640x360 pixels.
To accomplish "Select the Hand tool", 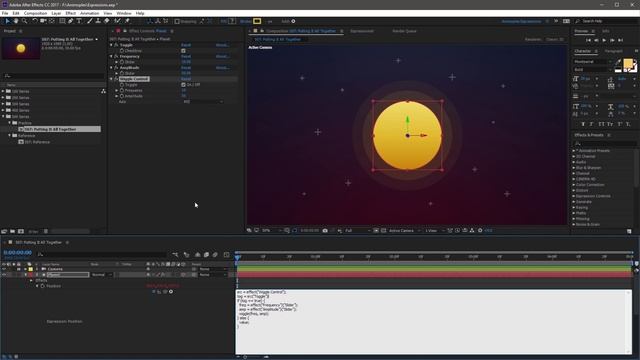I will 16,21.
